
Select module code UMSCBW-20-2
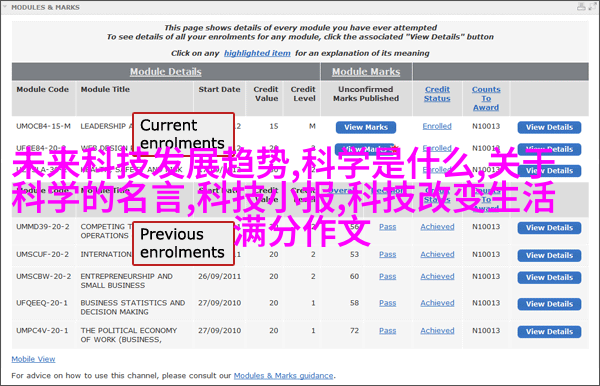point(44,276)
